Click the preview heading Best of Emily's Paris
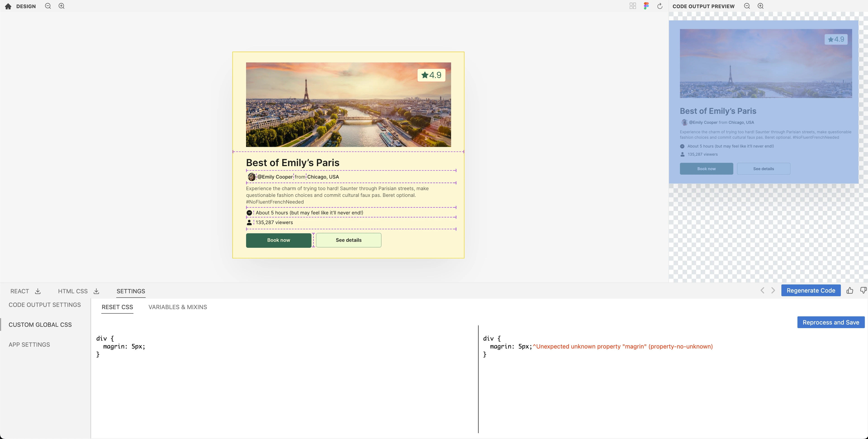Viewport: 868px width, 439px height. [x=718, y=111]
